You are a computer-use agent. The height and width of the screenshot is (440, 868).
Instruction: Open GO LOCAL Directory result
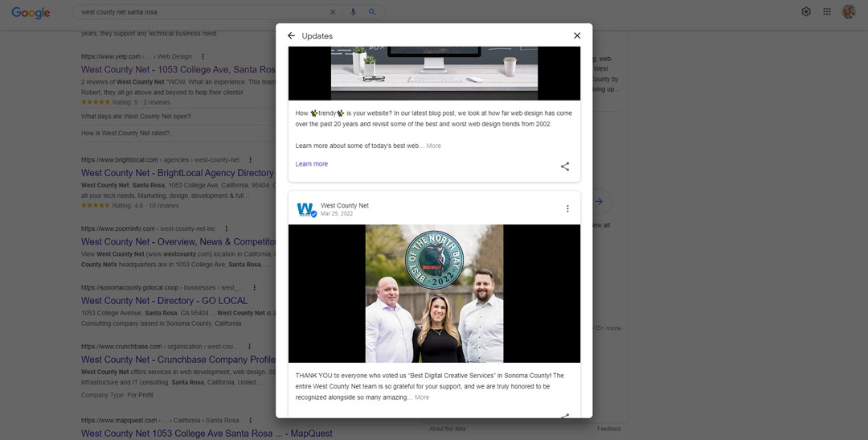click(165, 300)
